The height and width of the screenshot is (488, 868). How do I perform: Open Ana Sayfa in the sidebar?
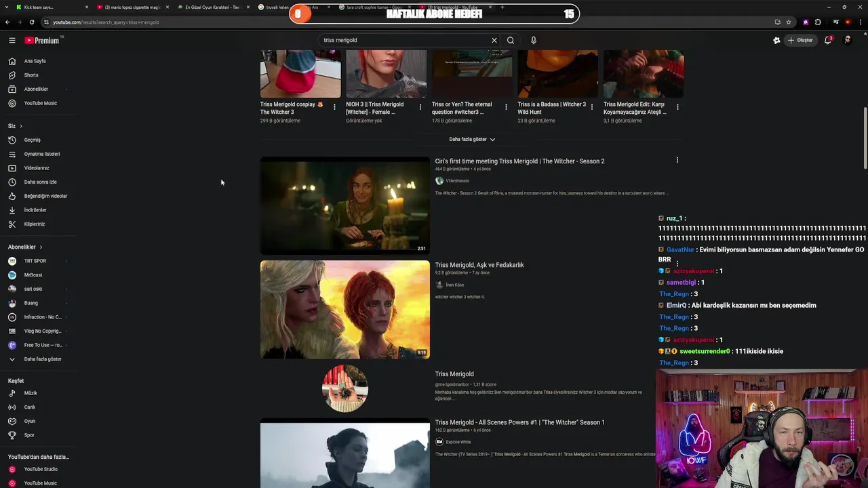coord(35,61)
